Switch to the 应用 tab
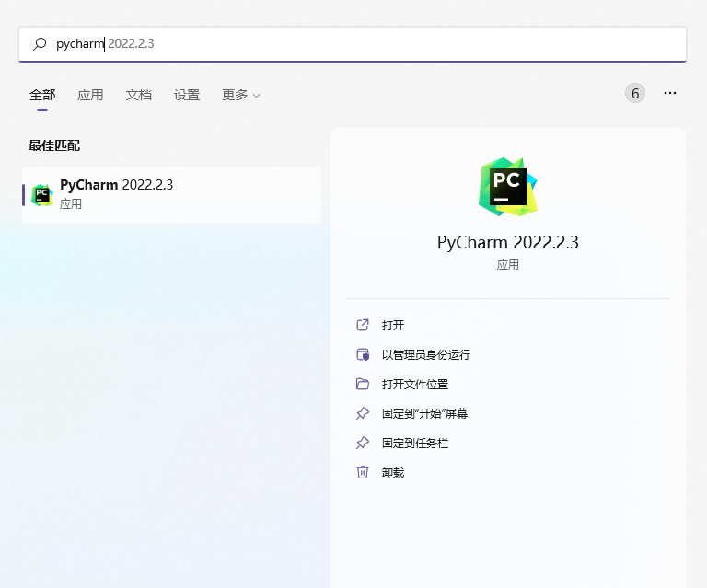707x588 pixels. pos(90,95)
